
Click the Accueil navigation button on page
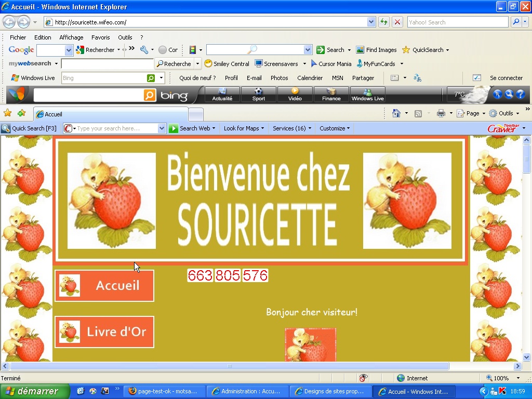(104, 285)
